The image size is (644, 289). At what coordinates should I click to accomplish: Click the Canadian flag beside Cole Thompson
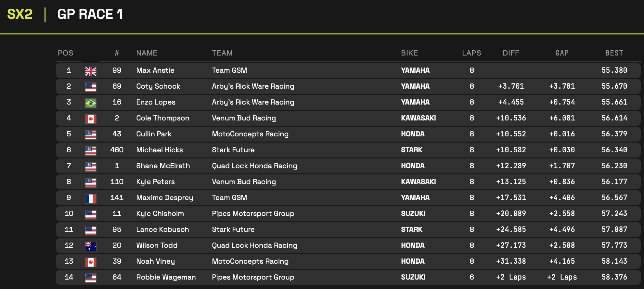click(91, 119)
